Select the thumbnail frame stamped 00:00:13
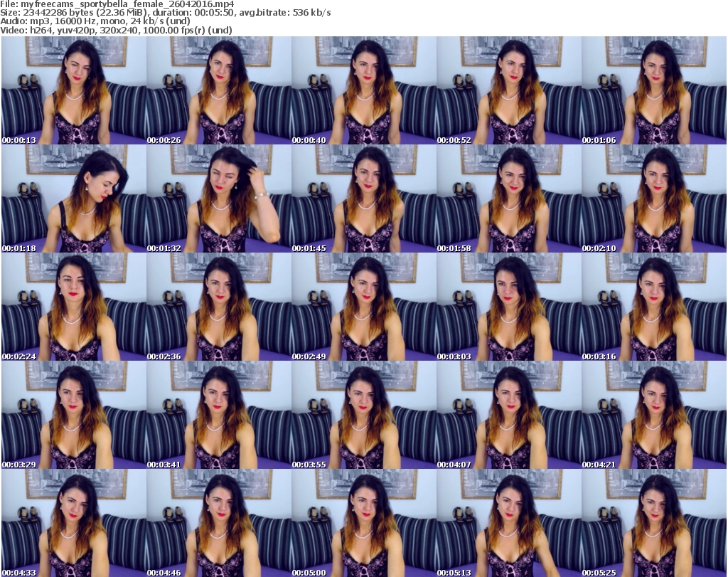Viewport: 728px width, 577px height. [x=74, y=90]
